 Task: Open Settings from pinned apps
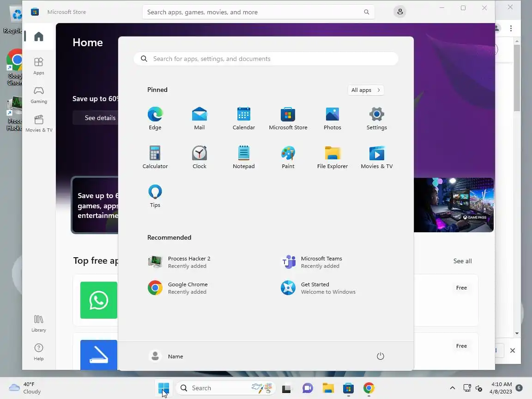point(377,118)
